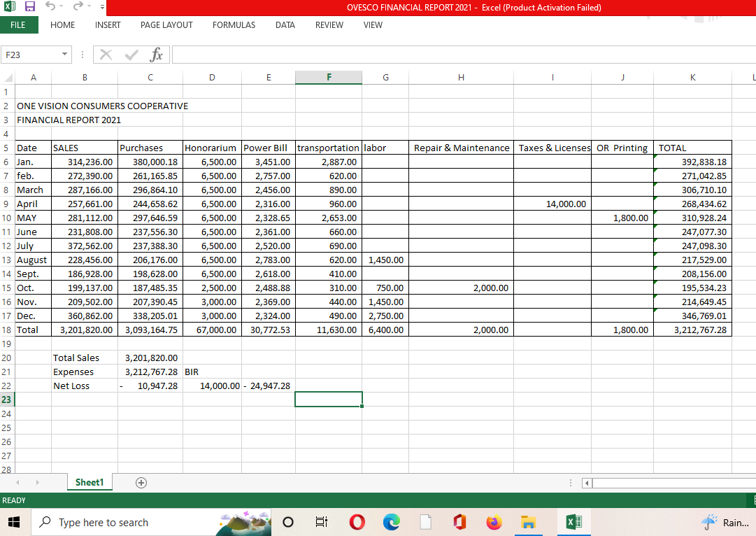
Task: Open Firefox from taskbar
Action: [x=494, y=522]
